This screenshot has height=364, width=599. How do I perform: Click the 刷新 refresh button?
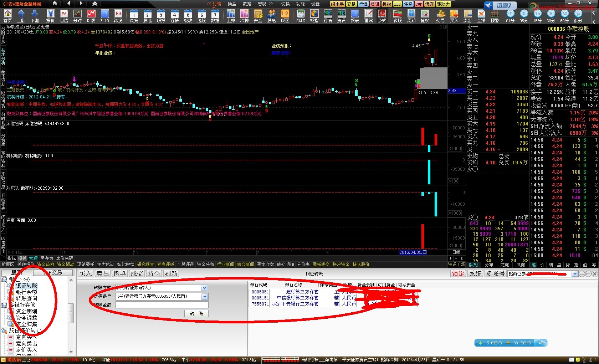point(171,273)
